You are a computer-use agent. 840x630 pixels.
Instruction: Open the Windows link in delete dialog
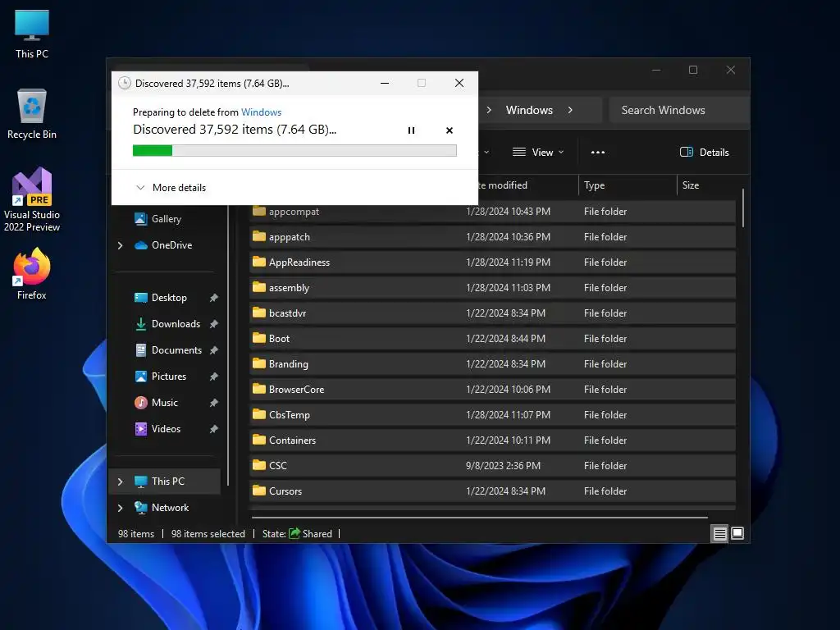tap(261, 112)
